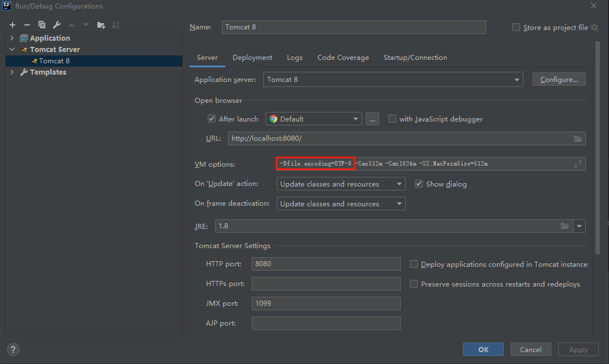
Task: Switch to the Server tab
Action: coord(207,58)
